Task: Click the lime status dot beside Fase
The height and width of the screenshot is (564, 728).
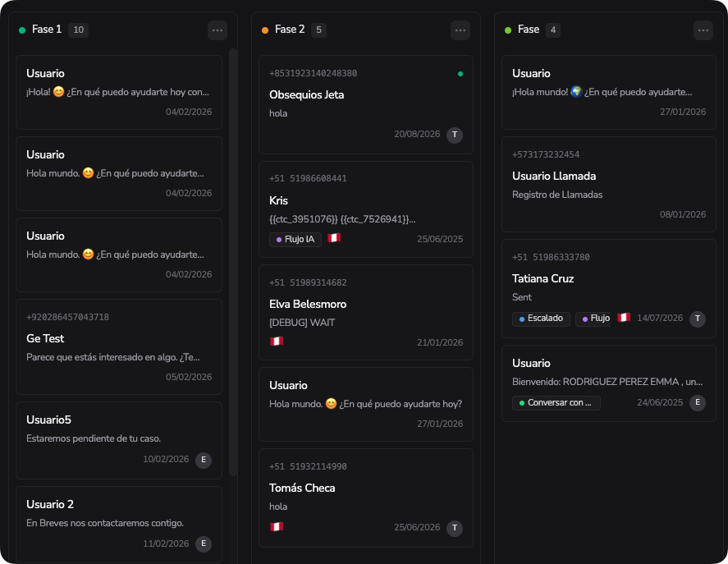Action: (507, 30)
